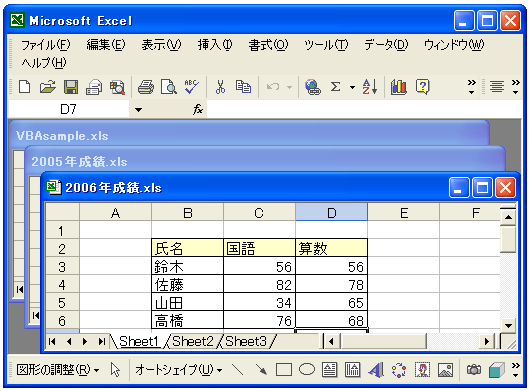Select column D header

[x=332, y=213]
